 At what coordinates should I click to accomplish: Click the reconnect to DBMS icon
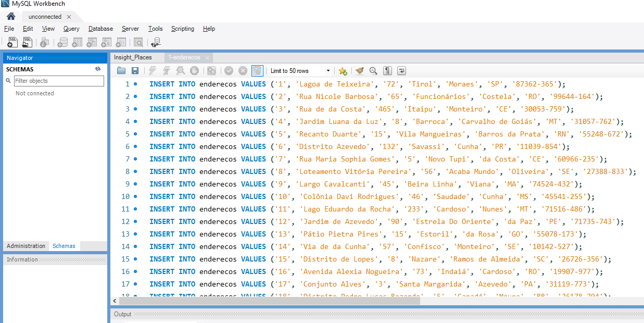[156, 42]
